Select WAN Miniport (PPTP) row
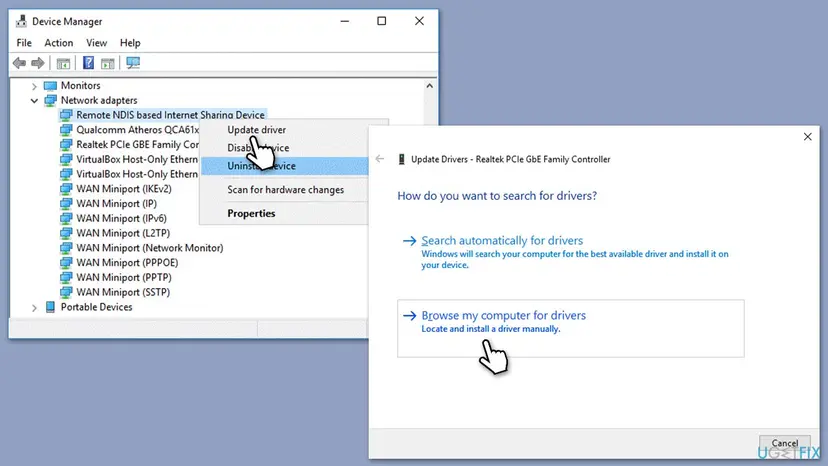The image size is (828, 466). tap(124, 278)
